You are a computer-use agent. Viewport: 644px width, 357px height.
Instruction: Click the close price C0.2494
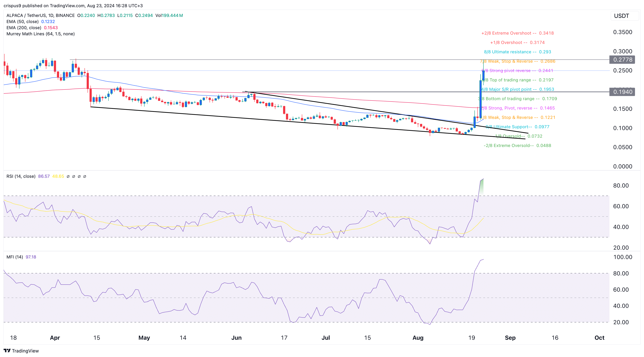[x=144, y=15]
